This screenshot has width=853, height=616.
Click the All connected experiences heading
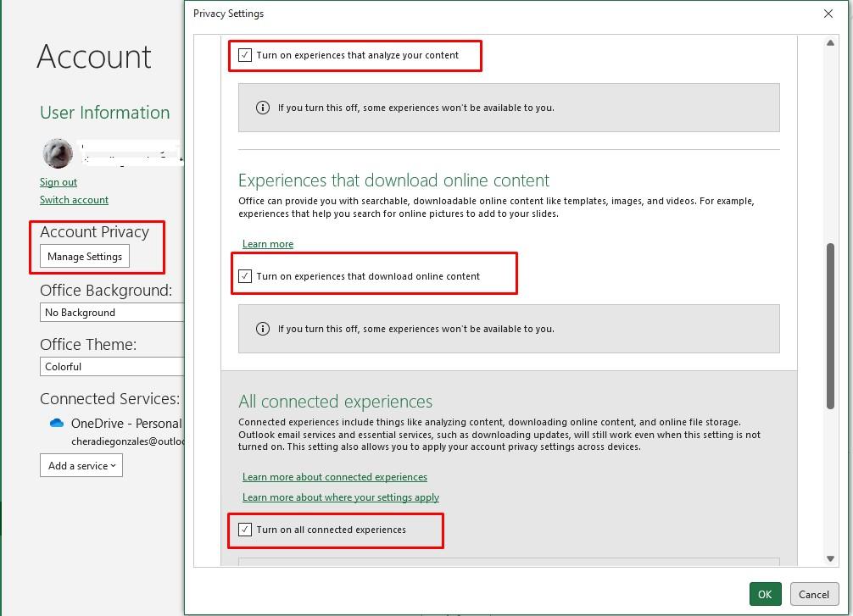coord(335,402)
